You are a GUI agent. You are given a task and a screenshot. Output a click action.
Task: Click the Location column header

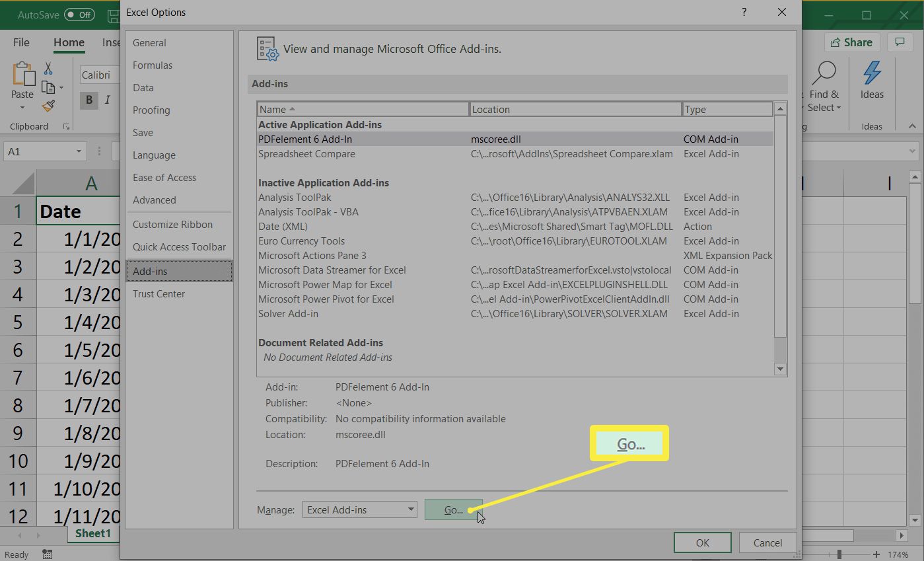[575, 109]
